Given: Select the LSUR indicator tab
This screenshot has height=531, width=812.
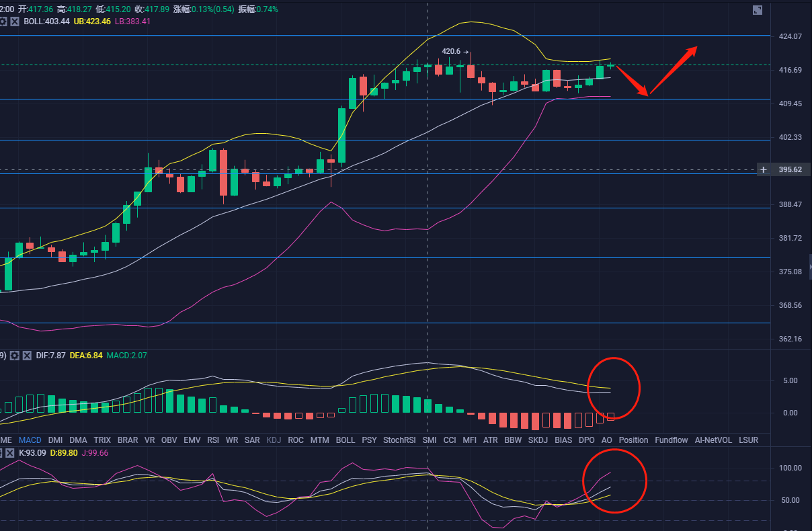Looking at the screenshot, I should pyautogui.click(x=748, y=440).
